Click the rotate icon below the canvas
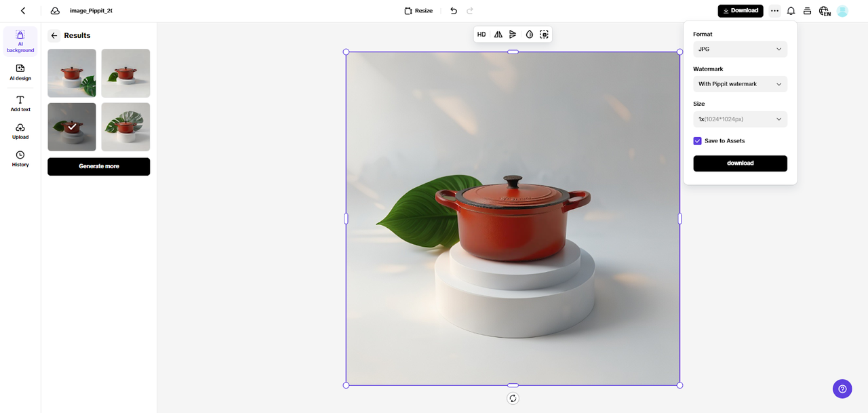 tap(513, 399)
